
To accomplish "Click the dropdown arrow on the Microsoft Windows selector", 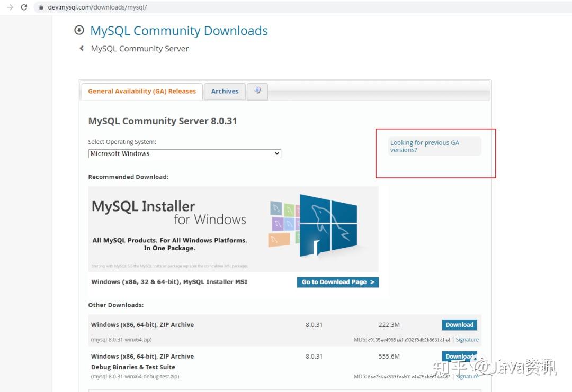I will [276, 153].
